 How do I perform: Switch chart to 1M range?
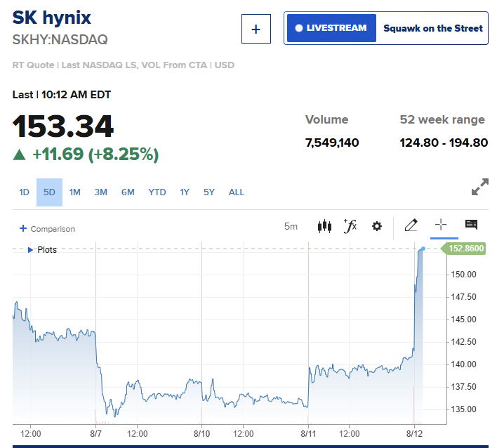point(75,192)
